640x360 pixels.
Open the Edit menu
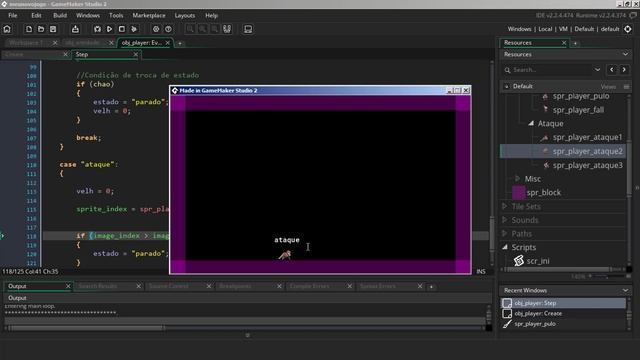pyautogui.click(x=36, y=15)
